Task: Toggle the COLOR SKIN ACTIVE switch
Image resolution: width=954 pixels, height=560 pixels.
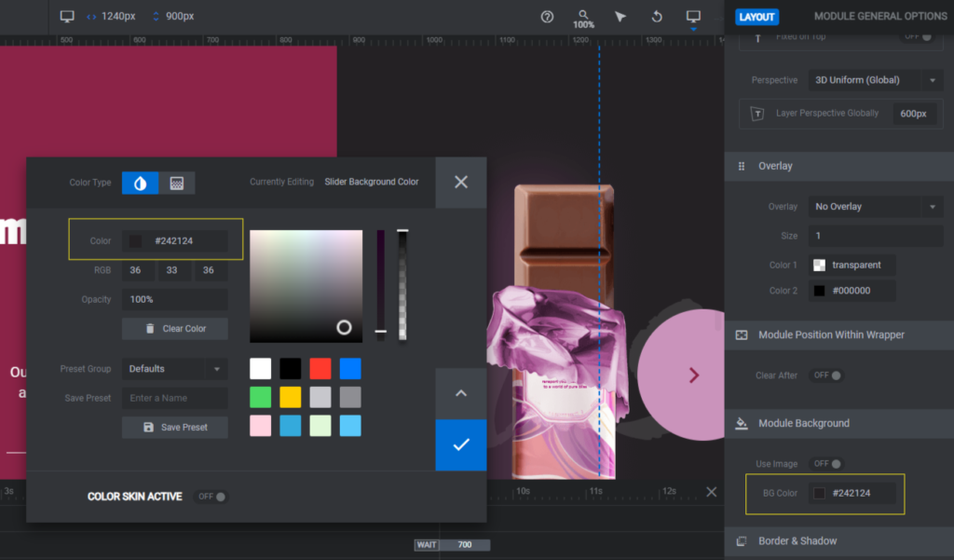Action: pos(211,496)
